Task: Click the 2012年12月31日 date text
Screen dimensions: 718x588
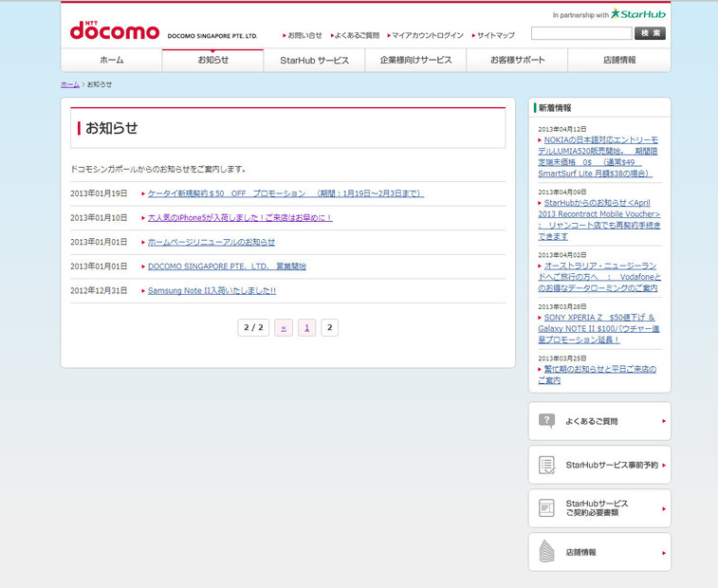Action: [99, 290]
